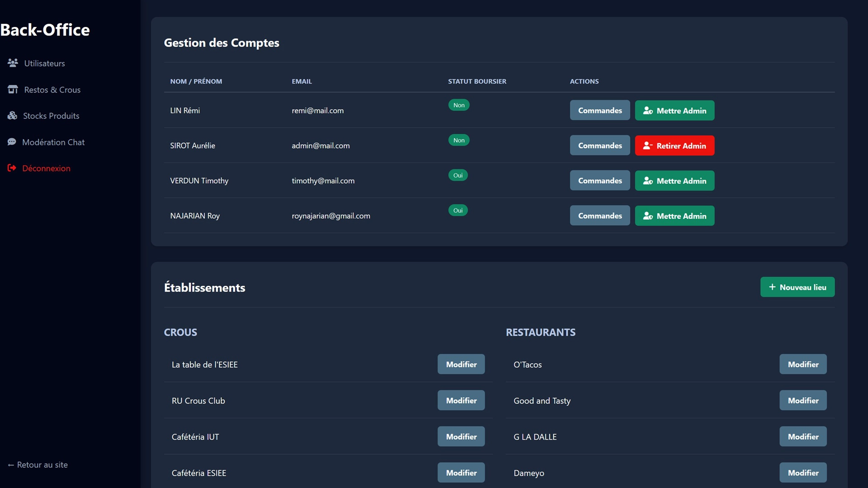Open Commandes for NAJARIAN Roy
The height and width of the screenshot is (488, 868).
(x=599, y=216)
